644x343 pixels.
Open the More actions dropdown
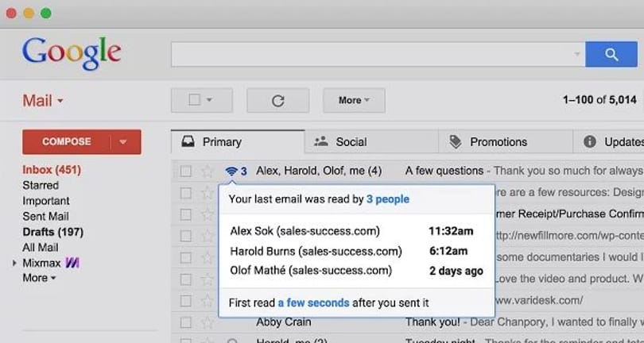point(354,100)
